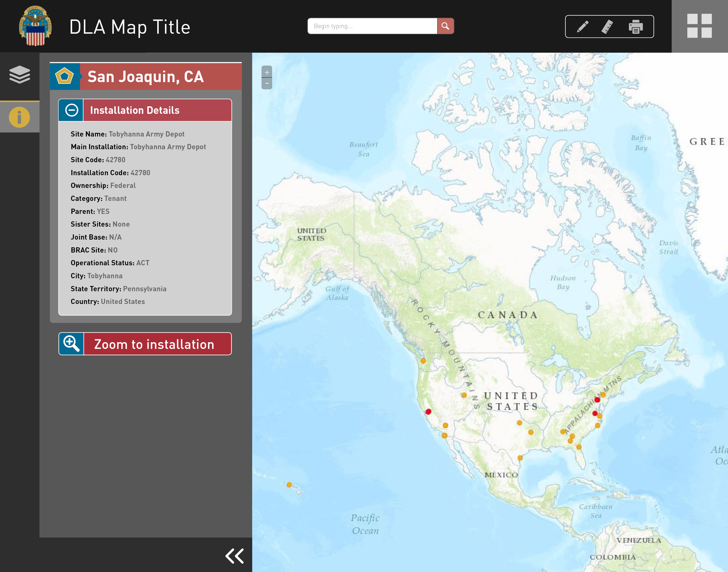The width and height of the screenshot is (728, 572).
Task: Click the orange marker near Hawaii
Action: pyautogui.click(x=289, y=485)
